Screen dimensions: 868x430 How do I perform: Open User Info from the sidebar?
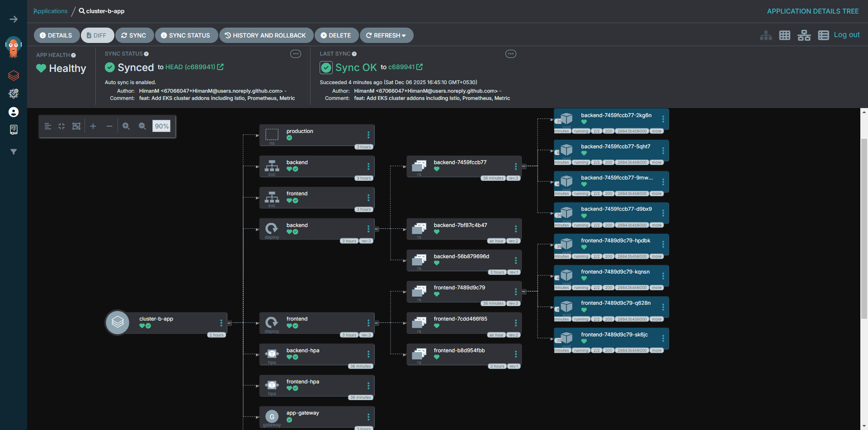14,112
